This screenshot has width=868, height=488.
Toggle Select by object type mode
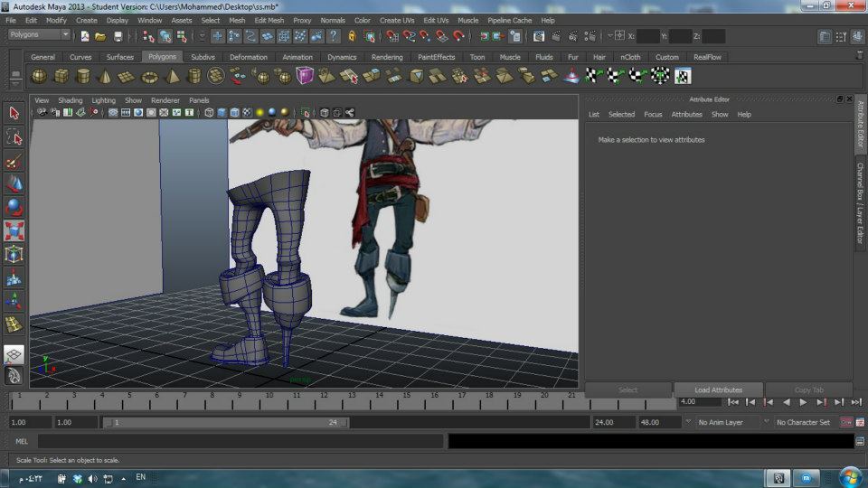pyautogui.click(x=165, y=36)
